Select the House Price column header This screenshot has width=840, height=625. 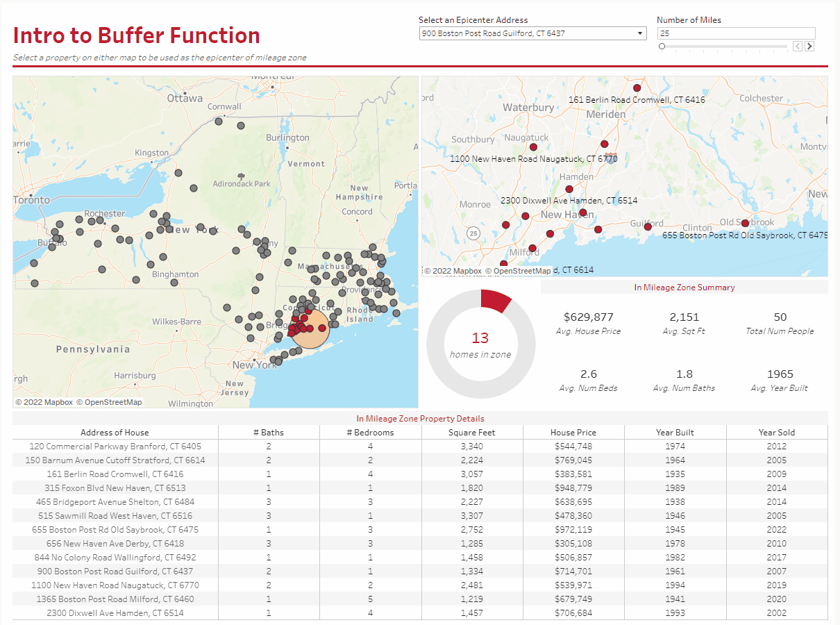pyautogui.click(x=573, y=432)
